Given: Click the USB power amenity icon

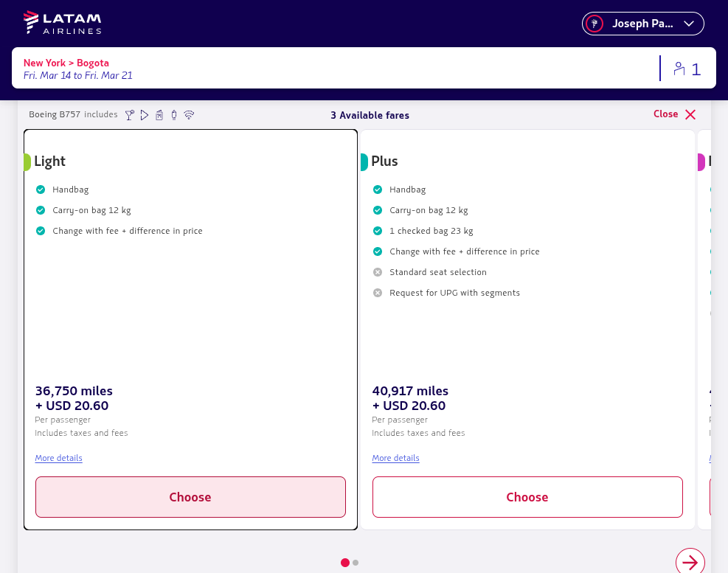Looking at the screenshot, I should pos(174,115).
